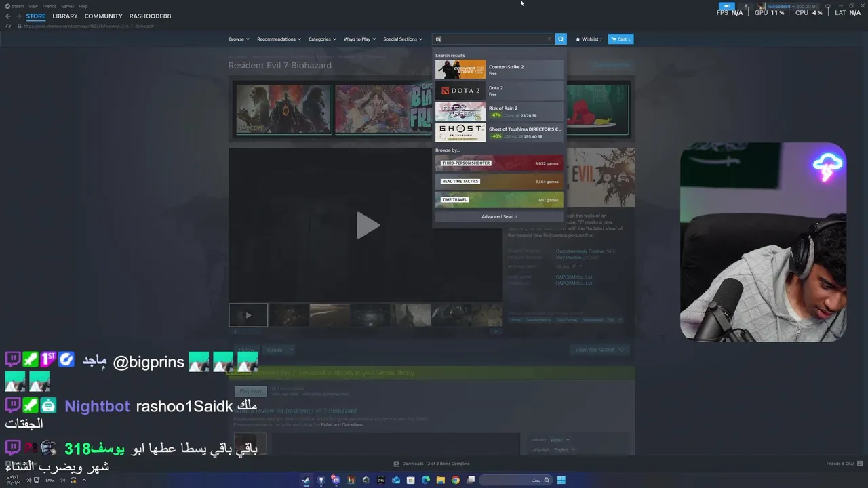Open the Ignore button dropdown arrow
The width and height of the screenshot is (868, 488).
click(x=291, y=350)
